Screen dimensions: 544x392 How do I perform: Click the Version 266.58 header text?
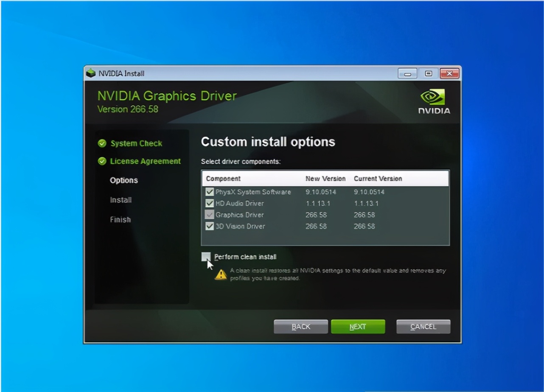(128, 109)
